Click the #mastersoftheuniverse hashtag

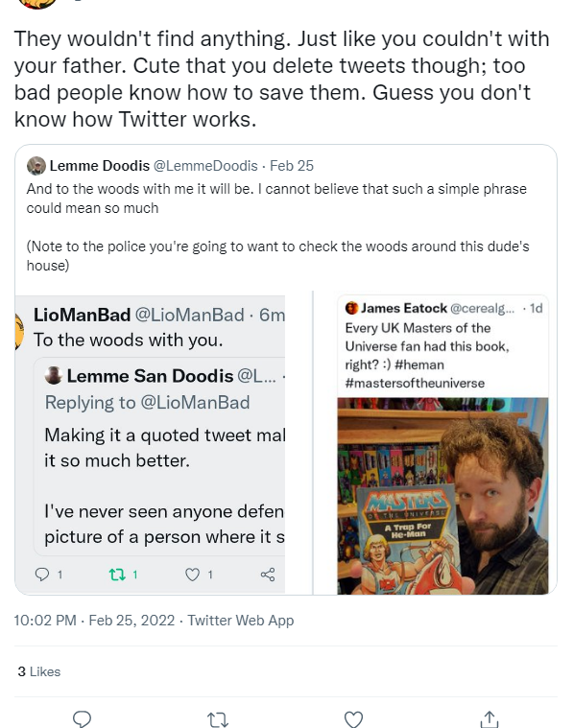[415, 383]
